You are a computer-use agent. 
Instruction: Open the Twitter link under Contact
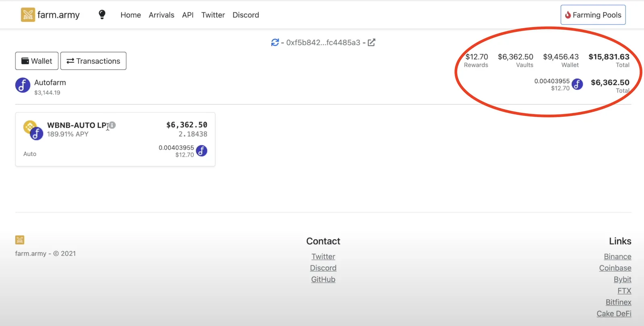(x=323, y=256)
